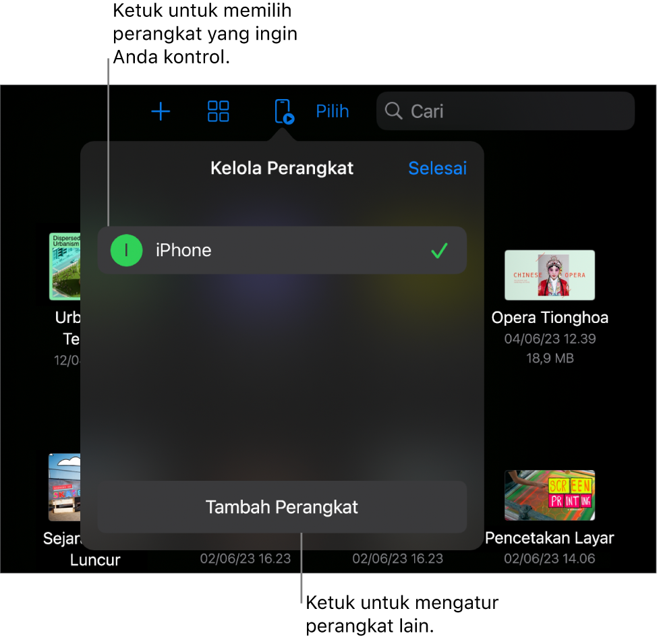
Task: Select the Opera Tionghoa title text
Action: [550, 318]
